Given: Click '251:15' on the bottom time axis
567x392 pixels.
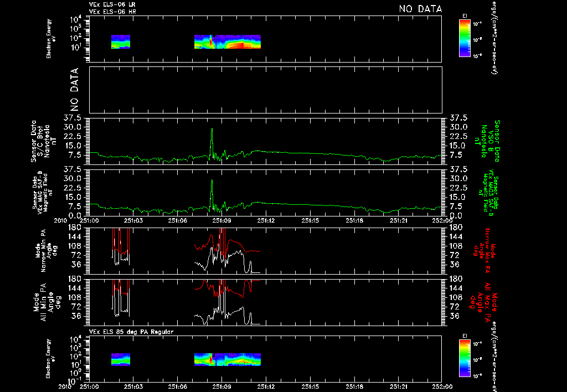Looking at the screenshot, I should pyautogui.click(x=310, y=386).
